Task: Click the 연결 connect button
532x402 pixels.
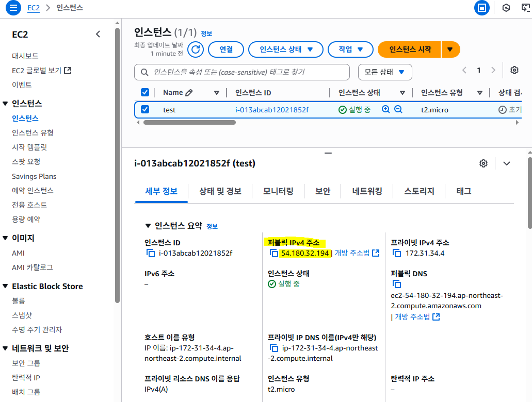Action: tap(226, 49)
